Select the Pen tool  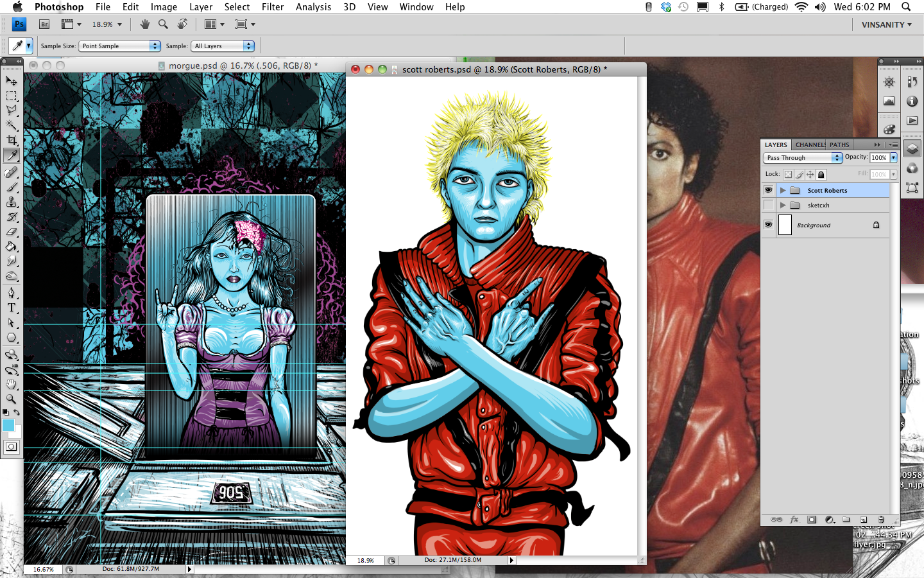[12, 293]
